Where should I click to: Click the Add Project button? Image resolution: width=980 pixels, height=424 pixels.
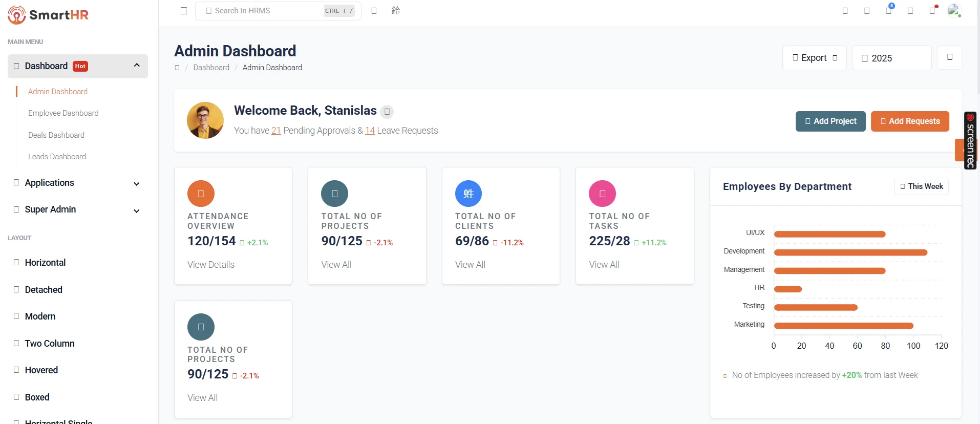(x=830, y=121)
